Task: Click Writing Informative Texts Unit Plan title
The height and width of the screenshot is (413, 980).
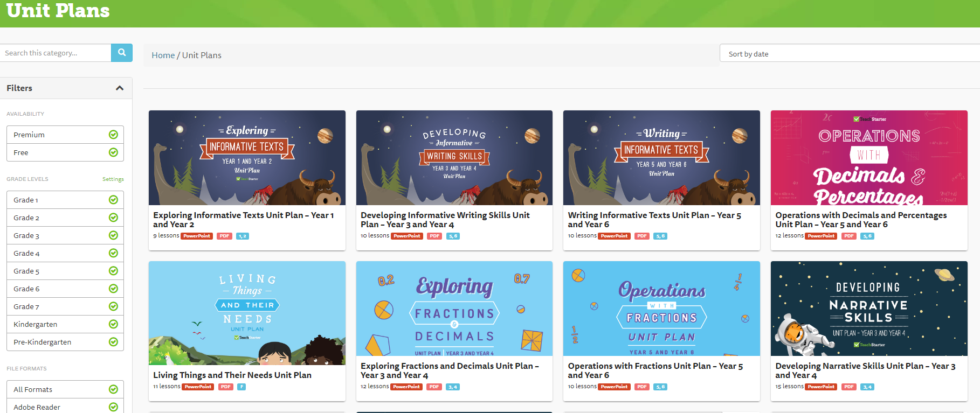Action: click(654, 220)
